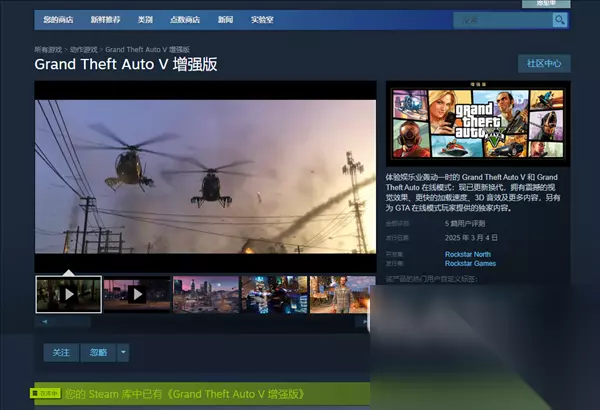Play the second video thumbnail
Image resolution: width=600 pixels, height=410 pixels.
tap(137, 294)
